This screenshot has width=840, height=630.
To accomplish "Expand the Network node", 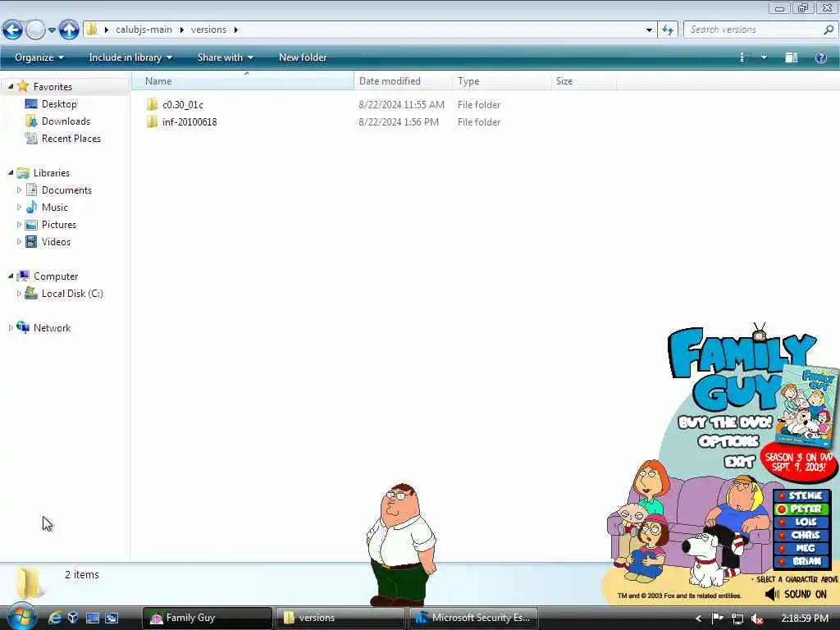I will click(11, 328).
